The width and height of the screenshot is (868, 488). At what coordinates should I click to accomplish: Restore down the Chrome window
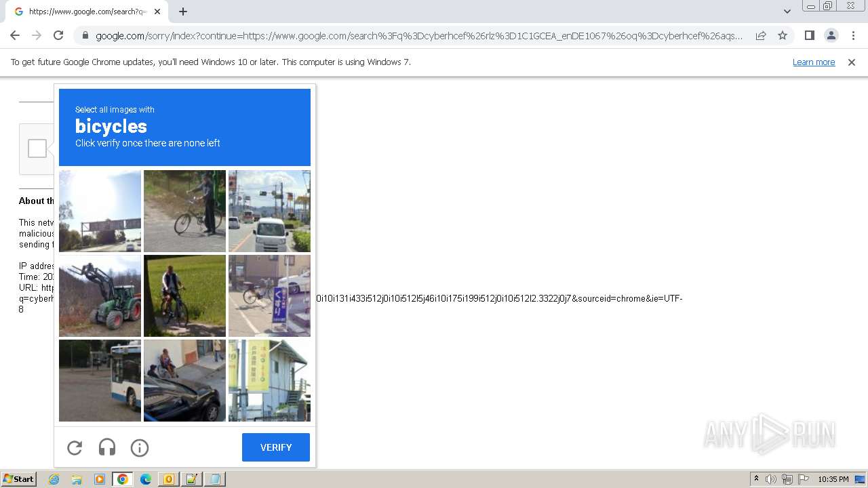click(828, 6)
